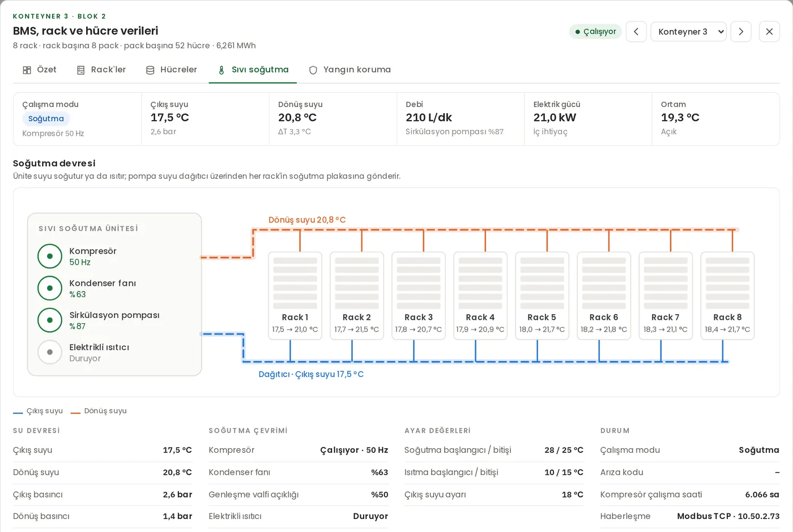Viewport: 793px width, 532px height.
Task: Switch to the Rack'ler tab
Action: (x=101, y=70)
